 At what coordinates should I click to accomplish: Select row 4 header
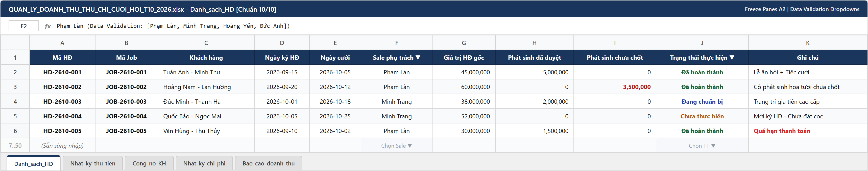(x=15, y=101)
